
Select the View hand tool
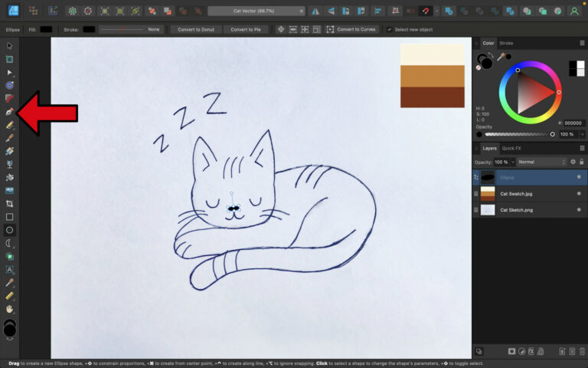(x=9, y=309)
